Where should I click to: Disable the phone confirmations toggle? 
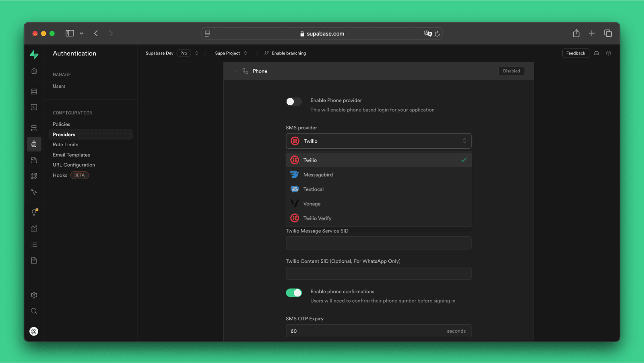pyautogui.click(x=293, y=293)
